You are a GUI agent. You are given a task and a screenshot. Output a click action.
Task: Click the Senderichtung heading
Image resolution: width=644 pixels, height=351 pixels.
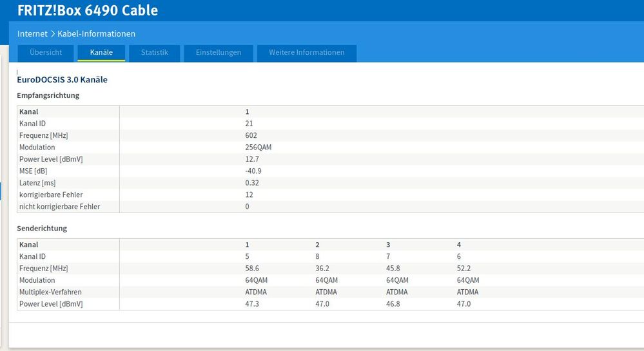42,228
